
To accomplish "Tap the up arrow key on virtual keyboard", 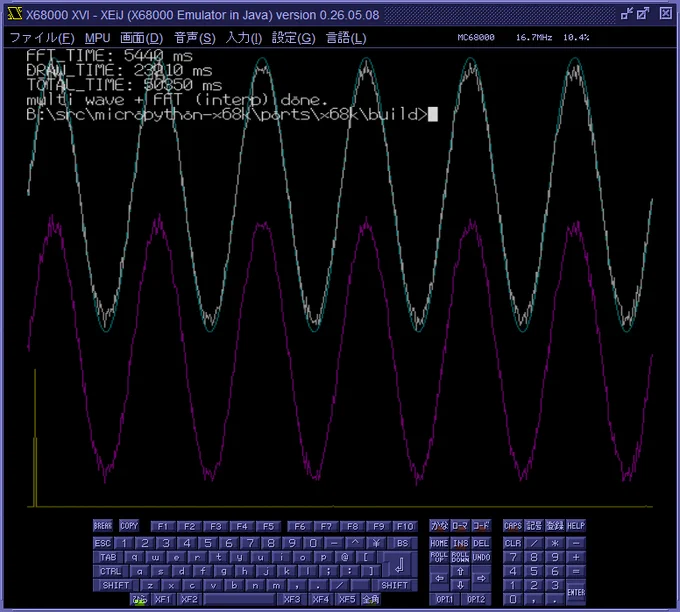I will coord(460,571).
